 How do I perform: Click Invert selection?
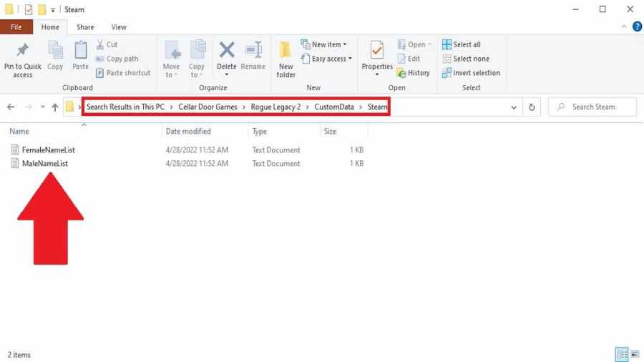click(471, 73)
